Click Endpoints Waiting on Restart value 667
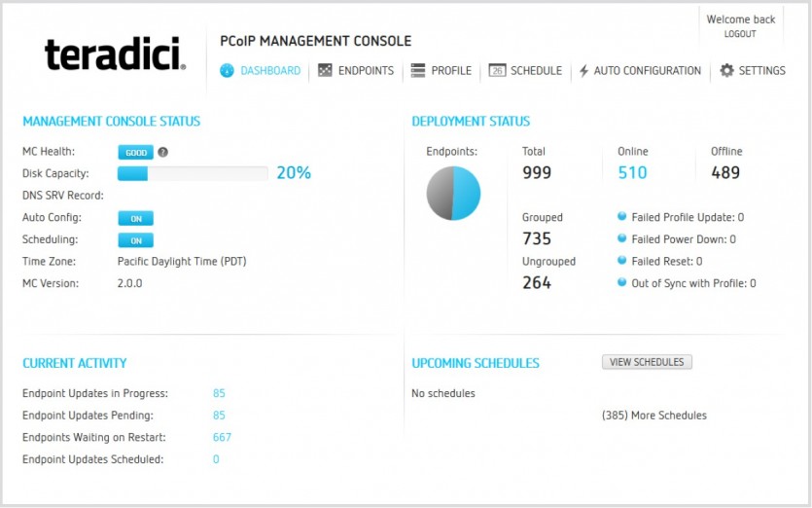 coord(222,437)
